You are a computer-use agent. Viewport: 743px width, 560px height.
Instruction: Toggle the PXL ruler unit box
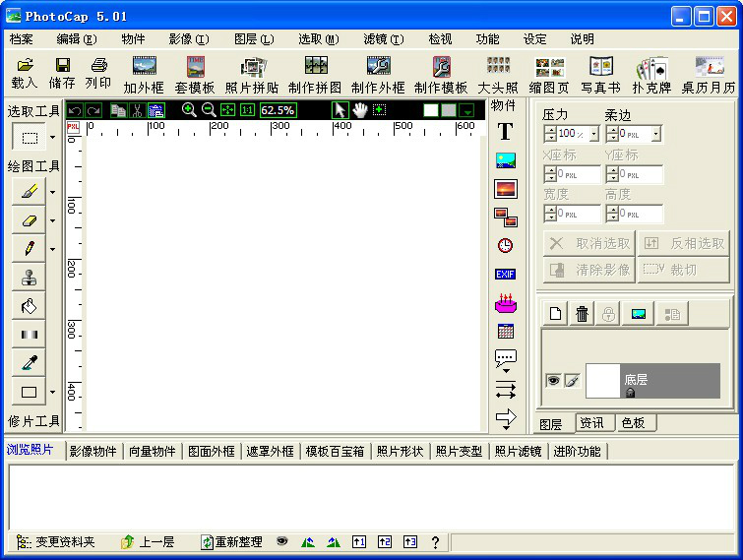(73, 128)
